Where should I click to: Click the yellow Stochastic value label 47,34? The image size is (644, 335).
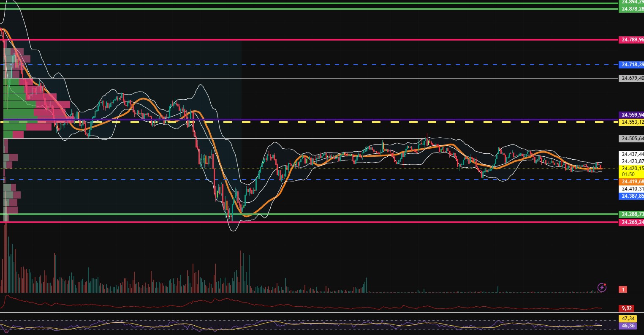[629, 319]
